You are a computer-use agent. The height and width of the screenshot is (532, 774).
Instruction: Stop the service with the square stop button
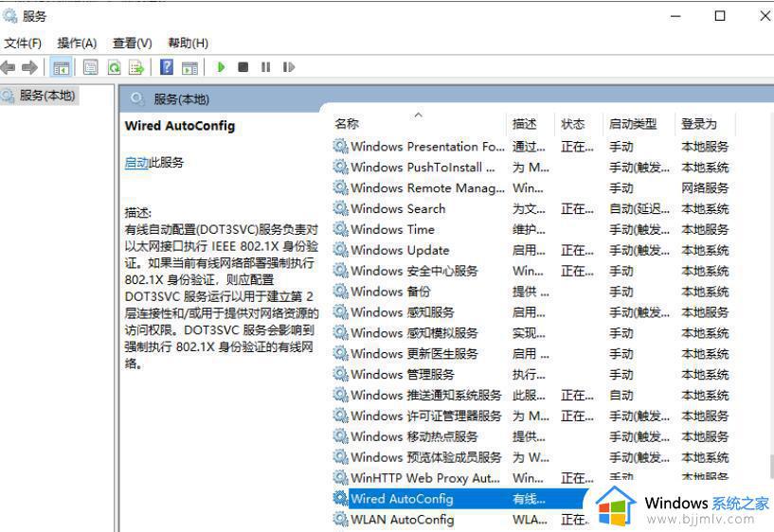(x=243, y=67)
